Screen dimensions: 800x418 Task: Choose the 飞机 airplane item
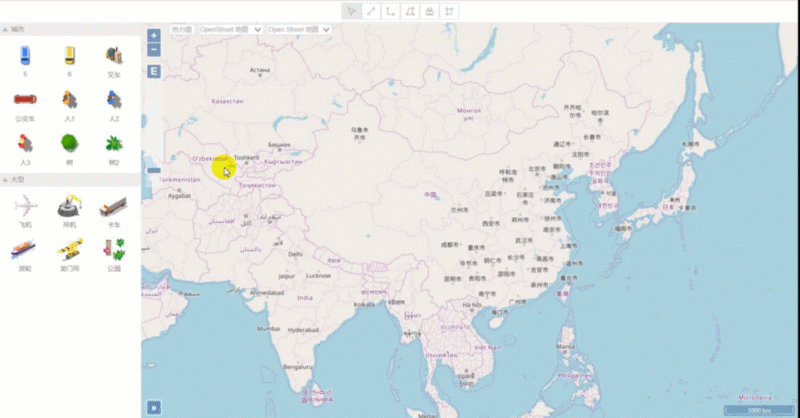[x=25, y=206]
